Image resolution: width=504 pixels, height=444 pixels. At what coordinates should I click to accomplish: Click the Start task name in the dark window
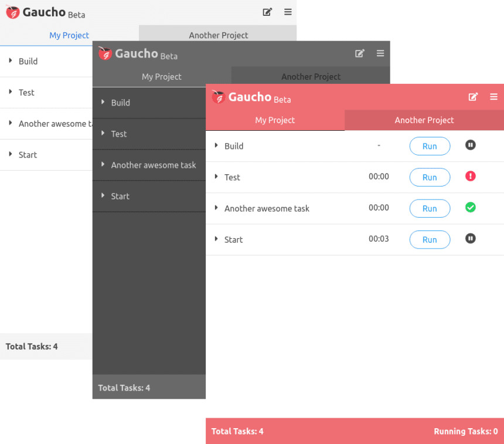[x=120, y=196]
